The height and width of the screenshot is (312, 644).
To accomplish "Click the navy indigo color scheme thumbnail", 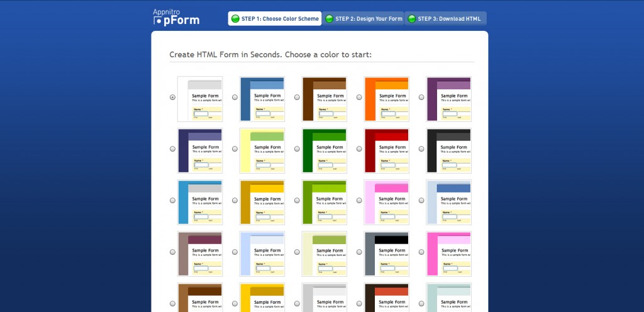I will [x=199, y=150].
